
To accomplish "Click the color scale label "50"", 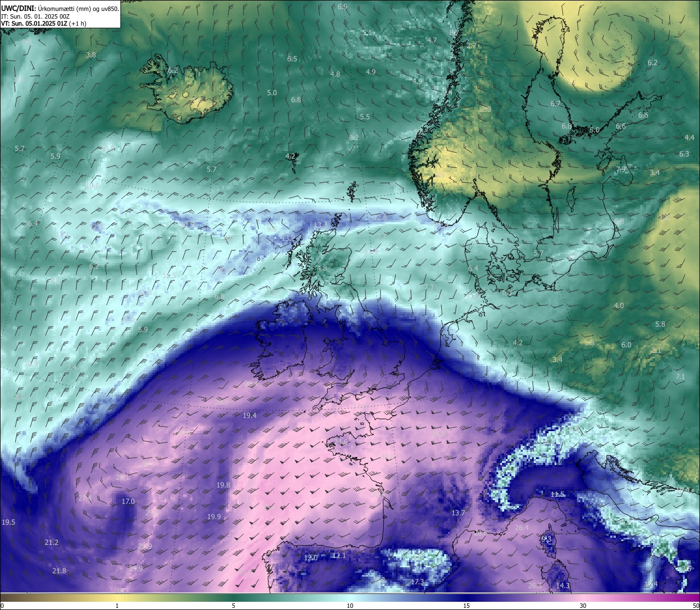I will point(696,606).
